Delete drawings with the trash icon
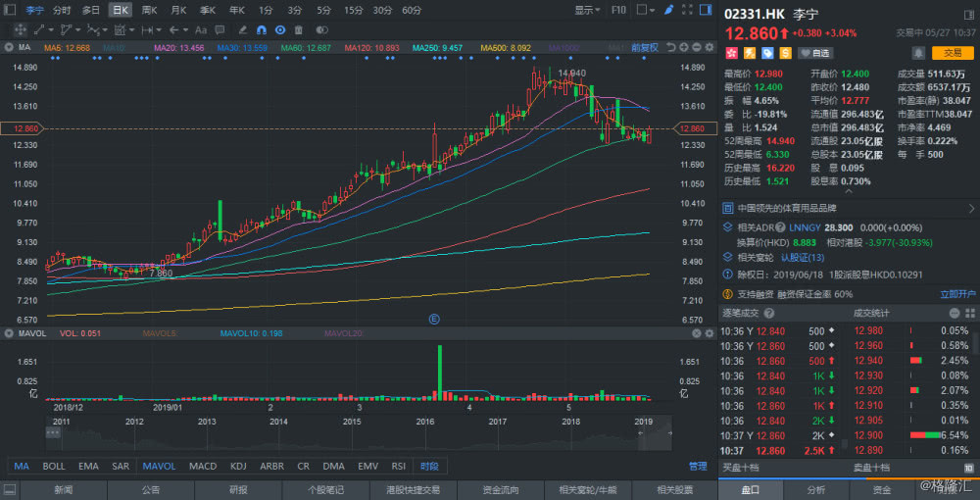980x500 pixels. [298, 29]
